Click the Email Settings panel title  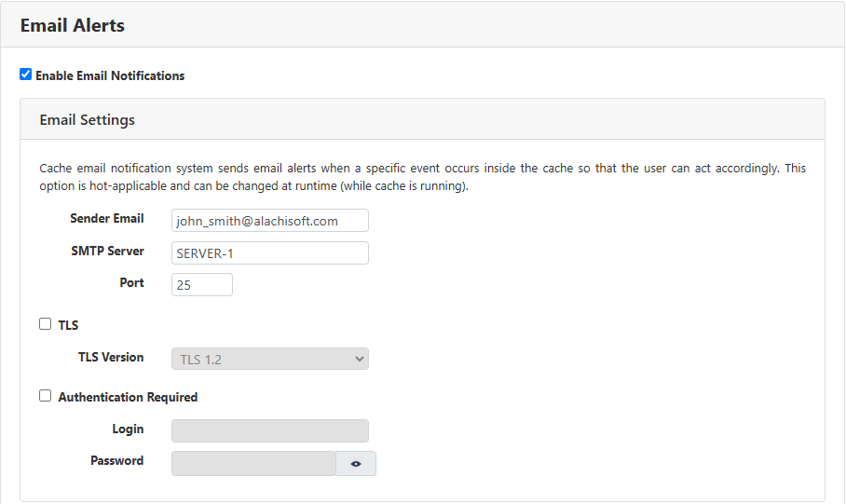coord(87,120)
